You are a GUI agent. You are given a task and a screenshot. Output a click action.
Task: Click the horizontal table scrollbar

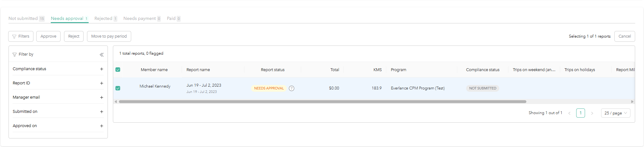[x=322, y=102]
